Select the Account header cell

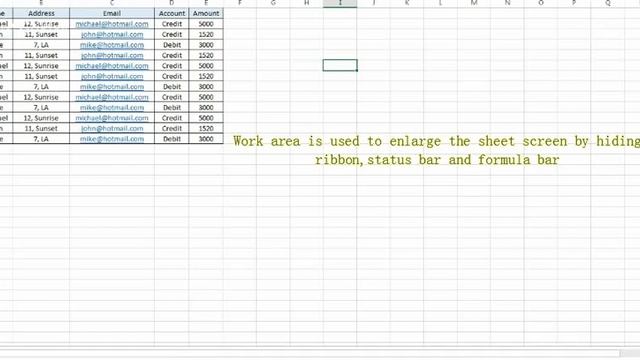tap(171, 13)
